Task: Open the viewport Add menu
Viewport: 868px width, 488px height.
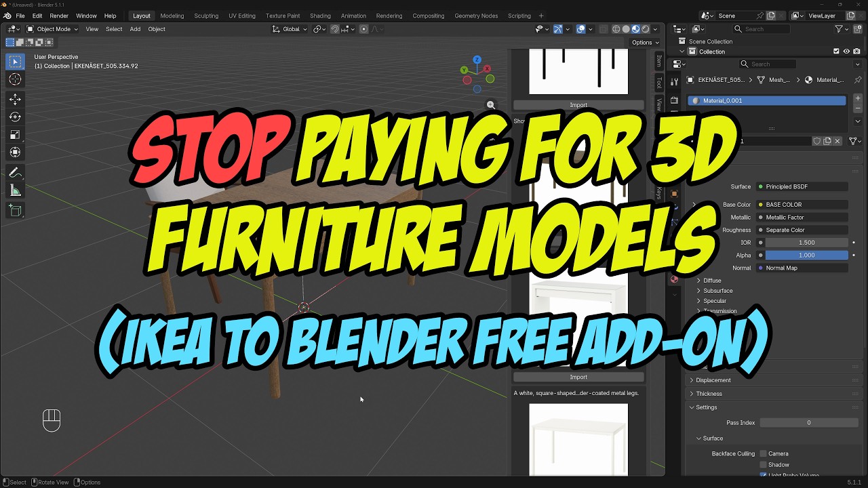Action: click(135, 29)
